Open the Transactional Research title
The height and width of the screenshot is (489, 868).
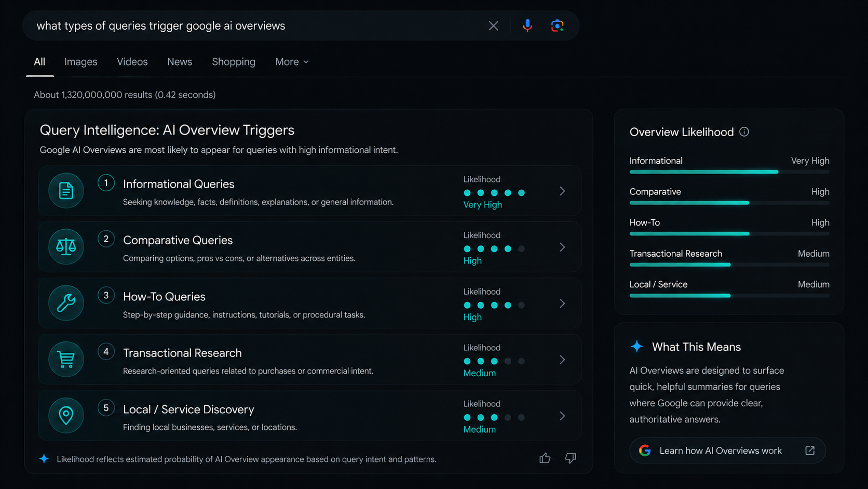pos(182,353)
